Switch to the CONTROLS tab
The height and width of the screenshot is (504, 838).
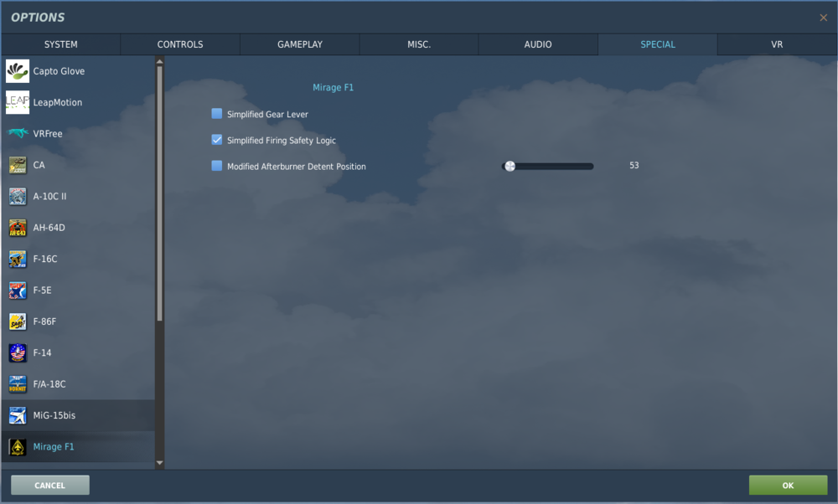180,44
